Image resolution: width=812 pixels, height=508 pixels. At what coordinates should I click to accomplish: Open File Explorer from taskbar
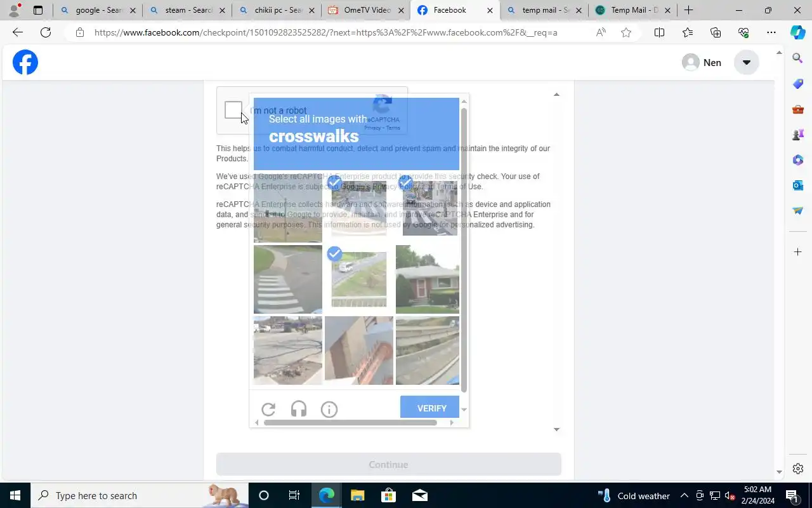(357, 495)
